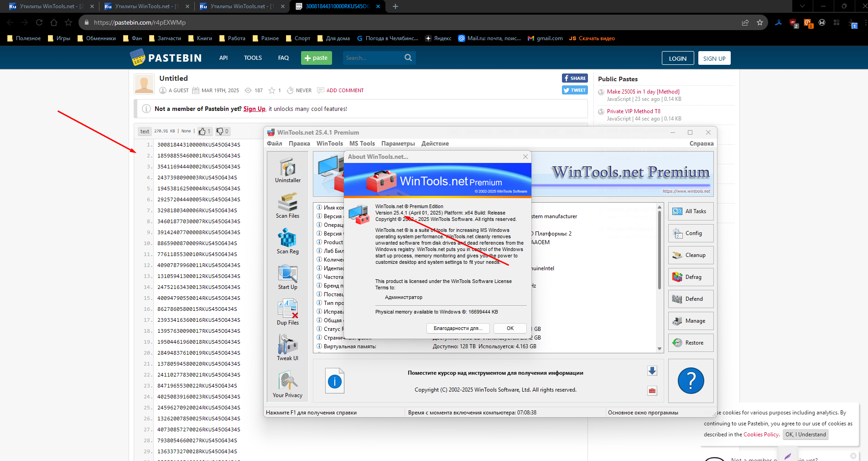
Task: Click the Defend button
Action: 691,299
